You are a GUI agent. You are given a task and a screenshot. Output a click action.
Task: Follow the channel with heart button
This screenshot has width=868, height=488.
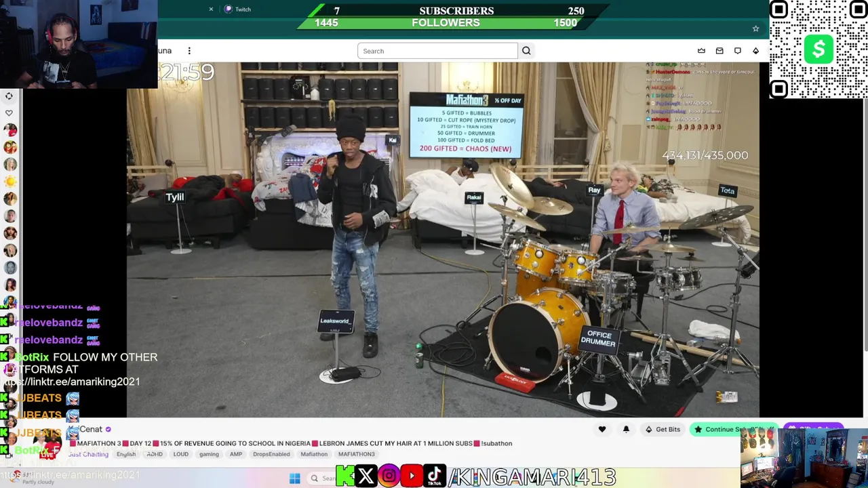click(x=602, y=429)
